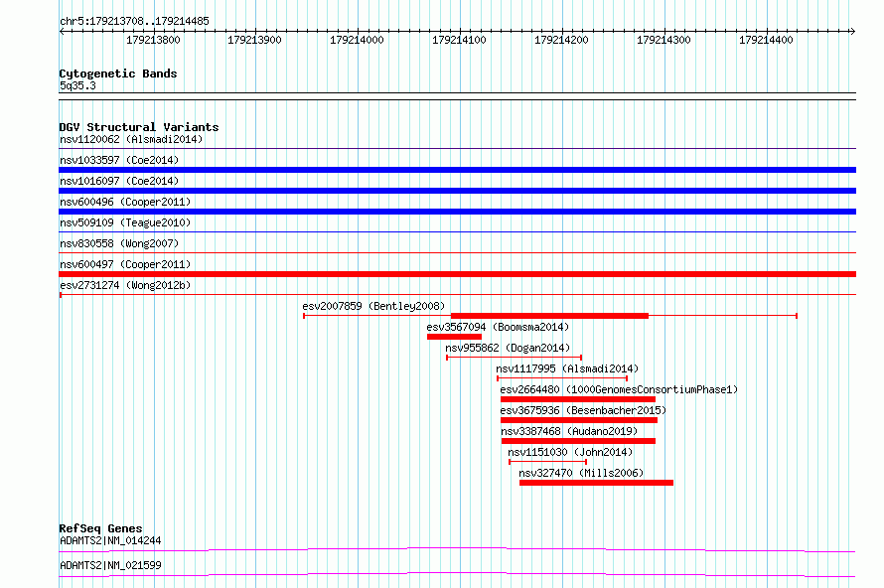The height and width of the screenshot is (588, 884).
Task: Open nsv1016097 (Coe2014) variant label
Action: [119, 181]
